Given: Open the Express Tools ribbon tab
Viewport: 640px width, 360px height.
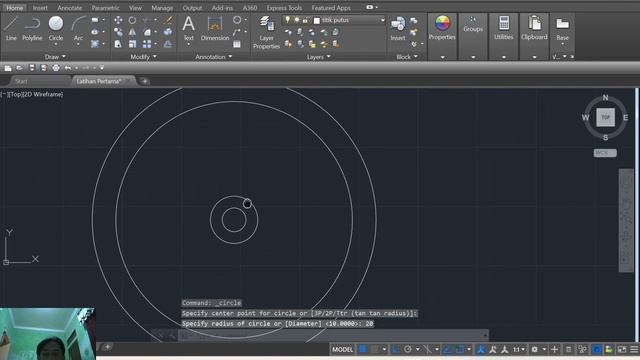Looking at the screenshot, I should 284,8.
